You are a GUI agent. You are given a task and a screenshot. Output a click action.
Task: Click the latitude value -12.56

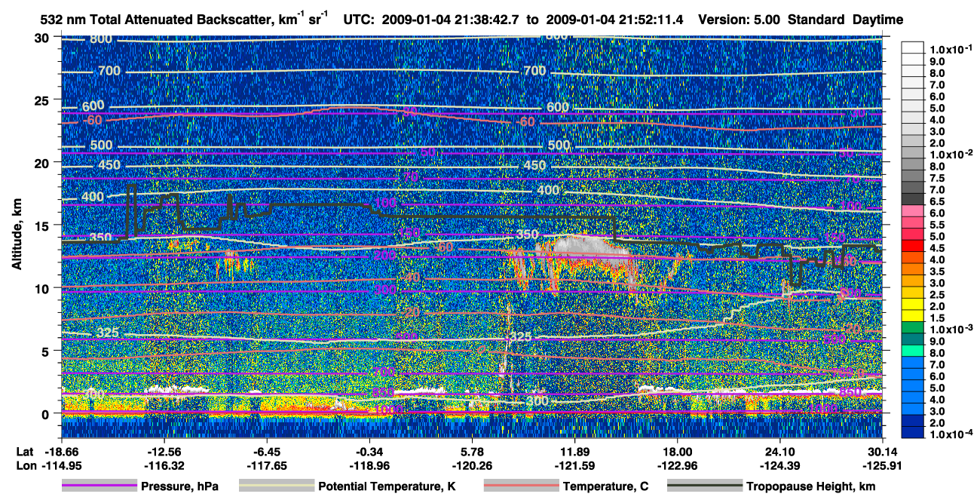click(x=163, y=452)
